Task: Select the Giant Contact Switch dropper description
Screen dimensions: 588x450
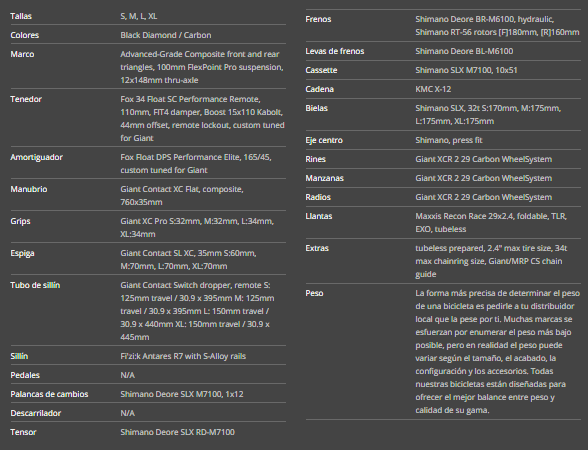Action: tap(197, 311)
